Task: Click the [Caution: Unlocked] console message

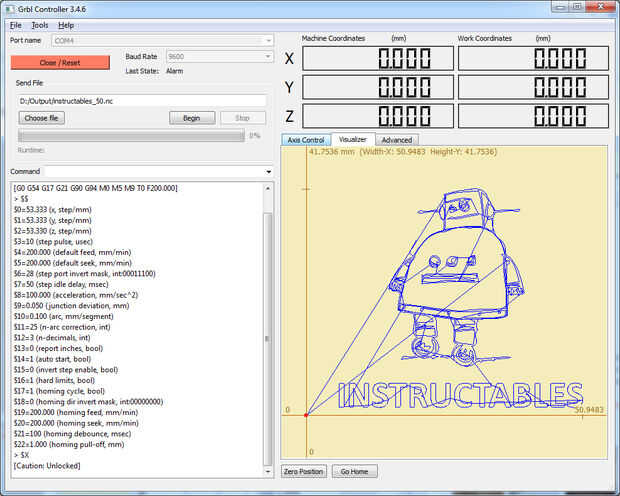Action: pyautogui.click(x=47, y=466)
